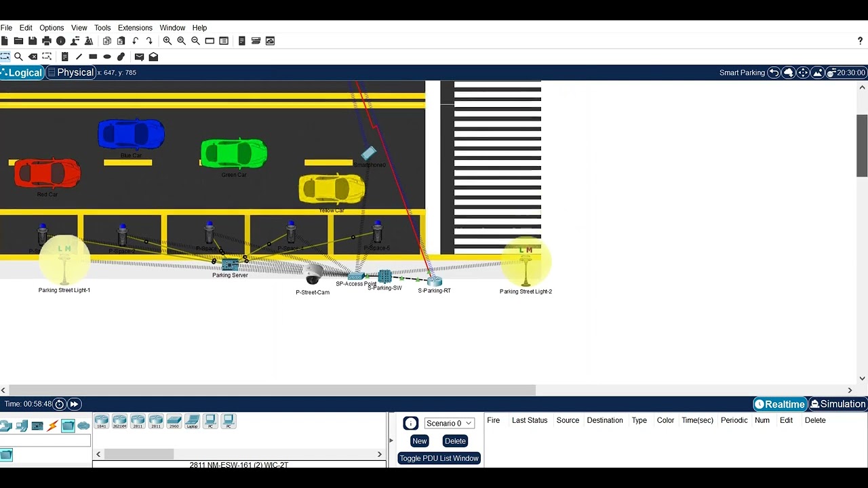The image size is (868, 488).
Task: Open the File menu
Action: point(6,28)
